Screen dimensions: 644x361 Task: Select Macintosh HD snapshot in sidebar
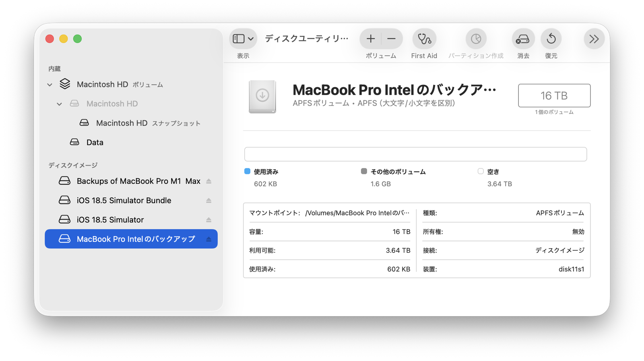tap(122, 123)
